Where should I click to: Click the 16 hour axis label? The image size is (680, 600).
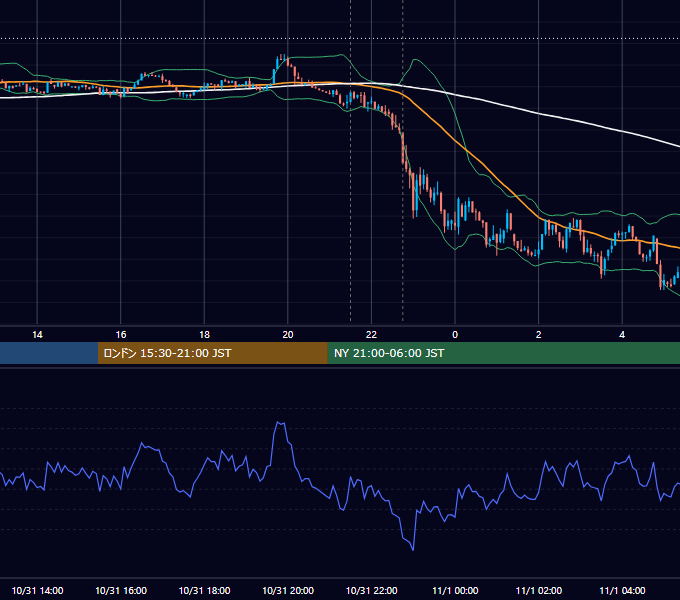(121, 335)
